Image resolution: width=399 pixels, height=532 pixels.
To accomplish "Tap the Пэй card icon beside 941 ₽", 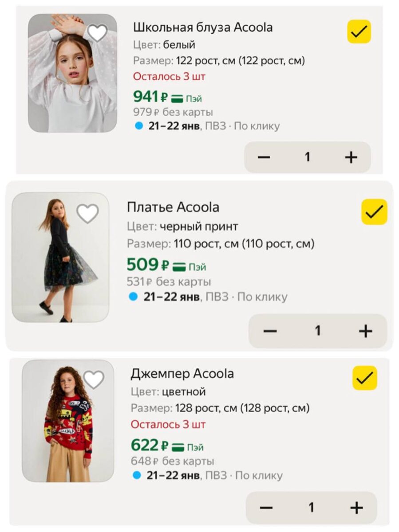I will click(x=178, y=99).
